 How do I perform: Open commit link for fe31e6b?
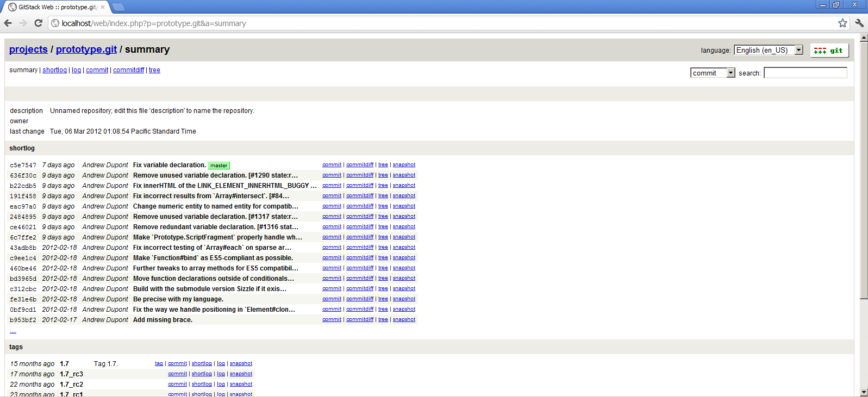point(332,299)
